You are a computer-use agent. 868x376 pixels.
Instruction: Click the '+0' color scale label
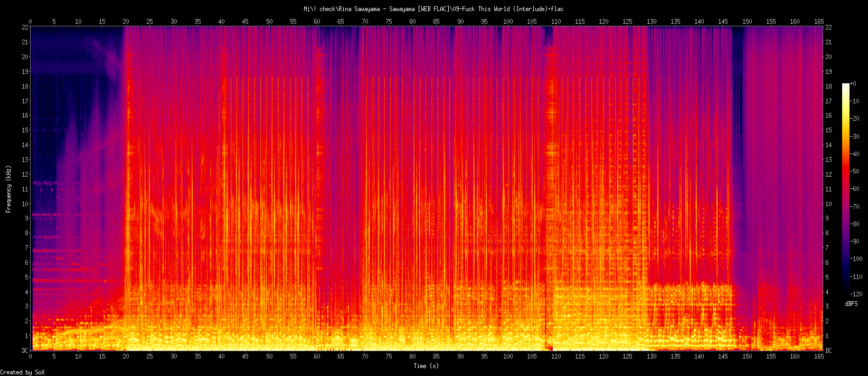[853, 84]
